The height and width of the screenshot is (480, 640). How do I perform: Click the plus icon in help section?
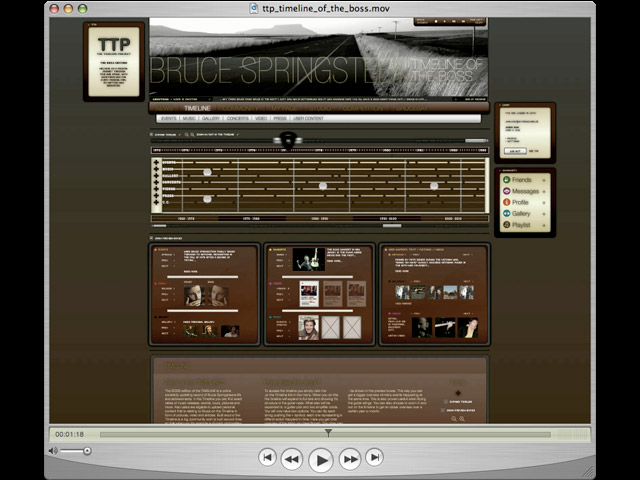click(458, 393)
